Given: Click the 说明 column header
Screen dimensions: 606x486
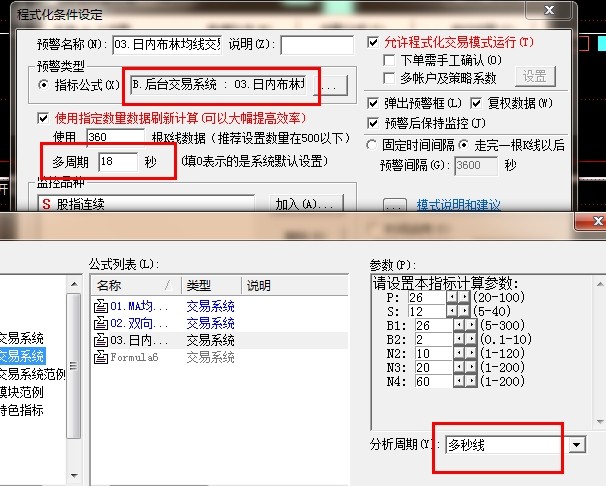Looking at the screenshot, I should tap(294, 285).
